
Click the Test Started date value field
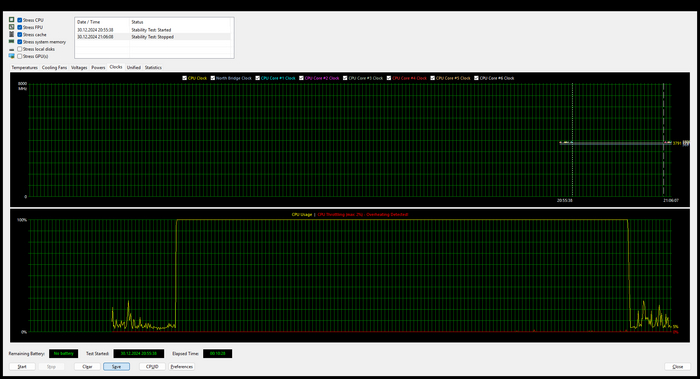[x=139, y=354]
